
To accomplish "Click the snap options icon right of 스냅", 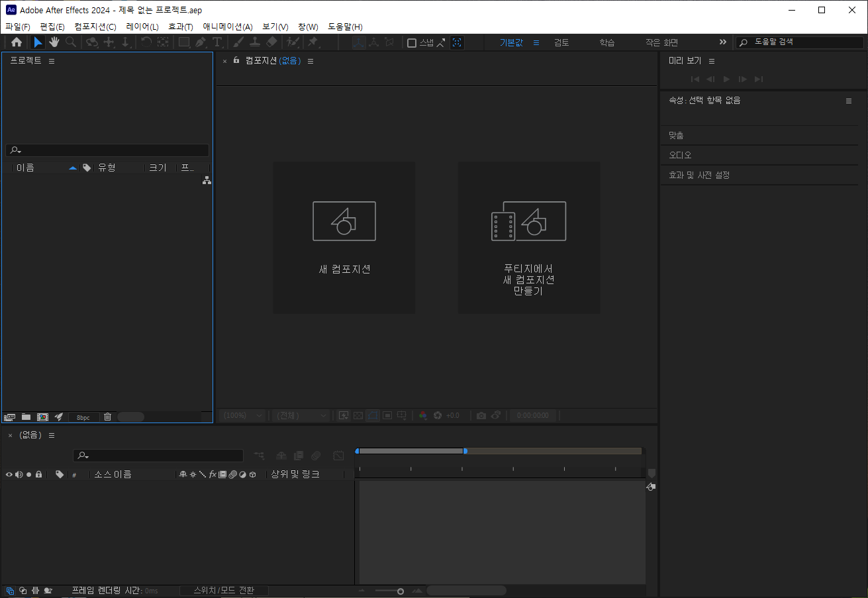I will tap(441, 42).
